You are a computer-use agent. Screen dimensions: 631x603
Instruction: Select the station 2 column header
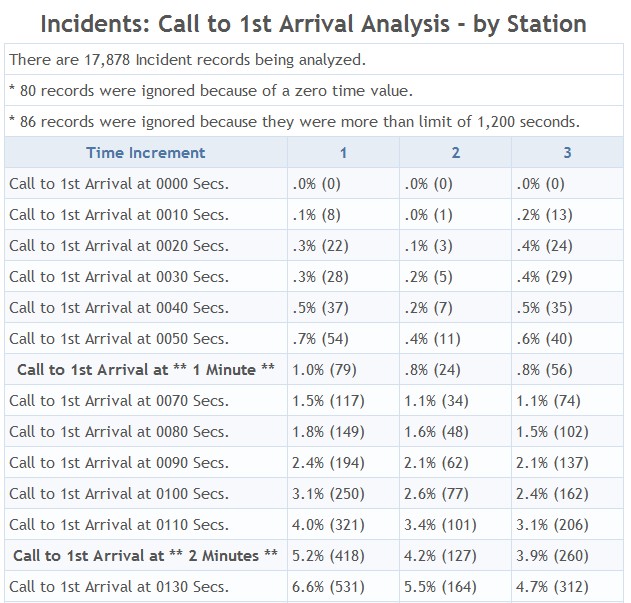[456, 153]
